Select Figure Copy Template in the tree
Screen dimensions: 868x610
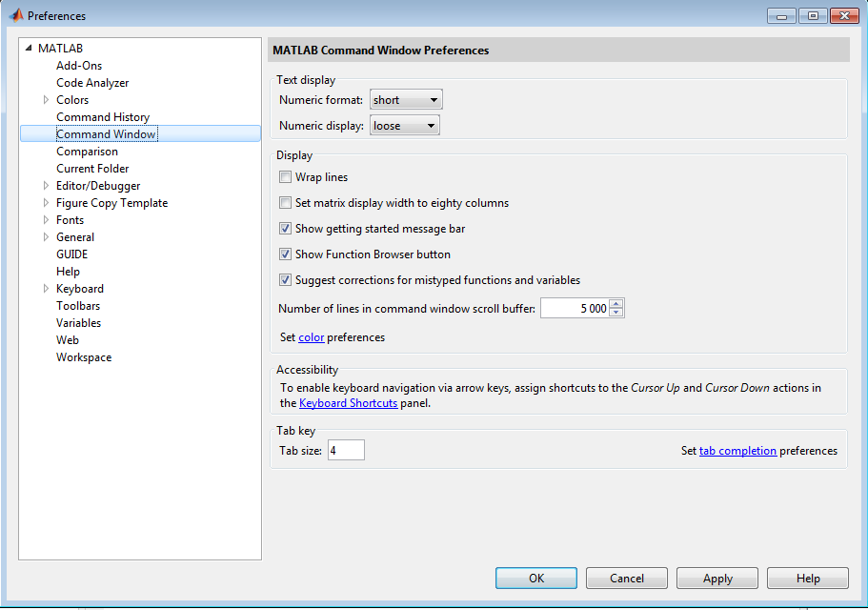(111, 203)
